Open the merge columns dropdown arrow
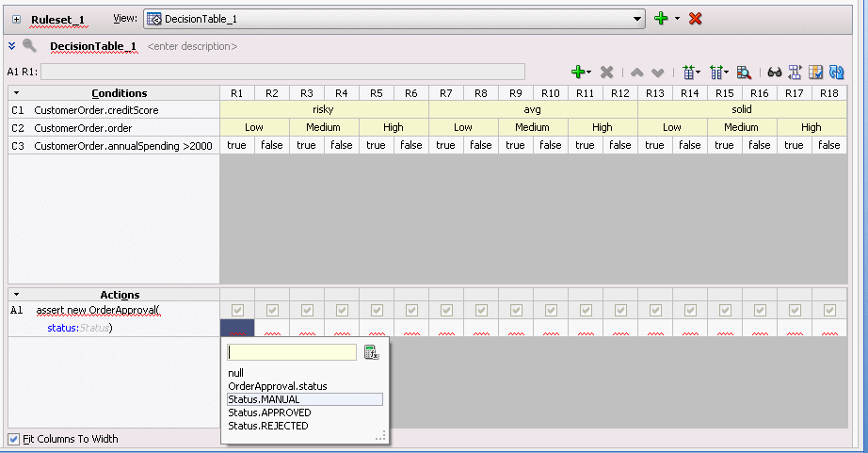Screen dimensions: 868x453 pyautogui.click(x=698, y=72)
